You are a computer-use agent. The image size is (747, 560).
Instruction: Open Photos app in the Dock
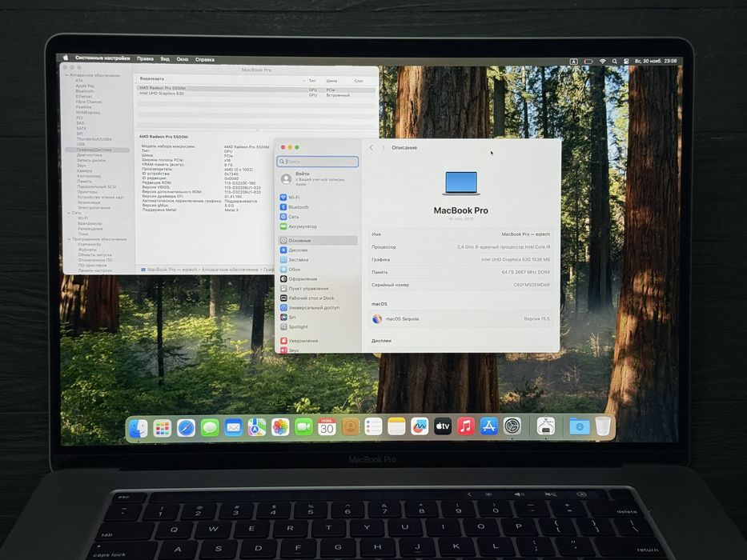(x=280, y=427)
